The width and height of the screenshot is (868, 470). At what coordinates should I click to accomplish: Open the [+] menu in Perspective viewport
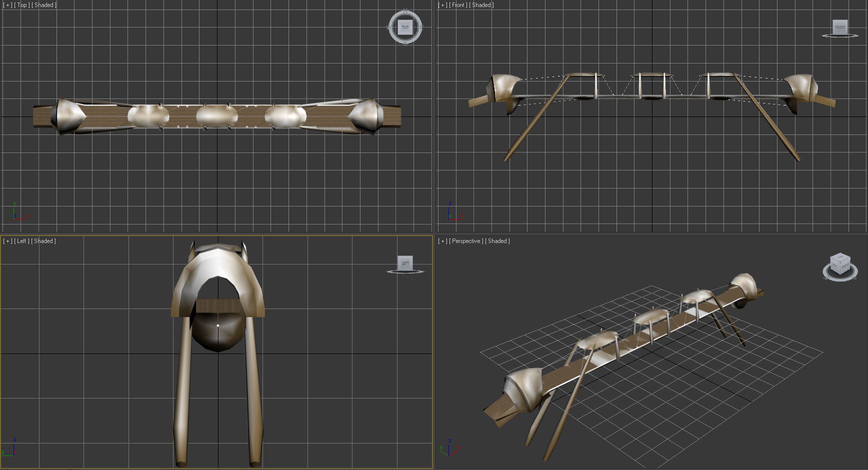click(x=442, y=241)
